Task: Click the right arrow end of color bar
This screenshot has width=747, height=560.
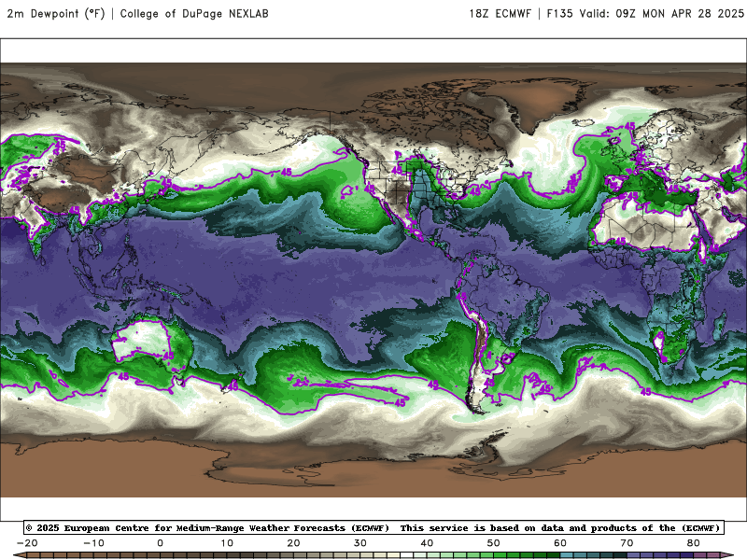Action: 727,555
